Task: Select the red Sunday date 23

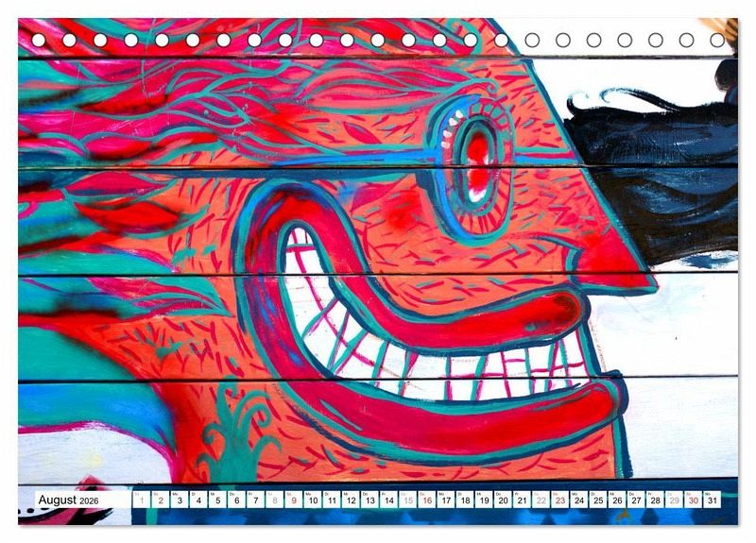Action: tap(560, 500)
